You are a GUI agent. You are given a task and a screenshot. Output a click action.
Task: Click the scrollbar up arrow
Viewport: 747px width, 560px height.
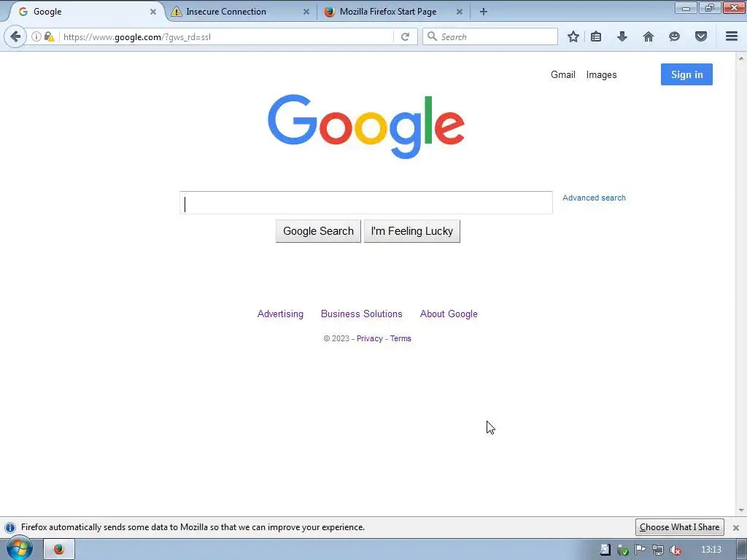tap(741, 58)
